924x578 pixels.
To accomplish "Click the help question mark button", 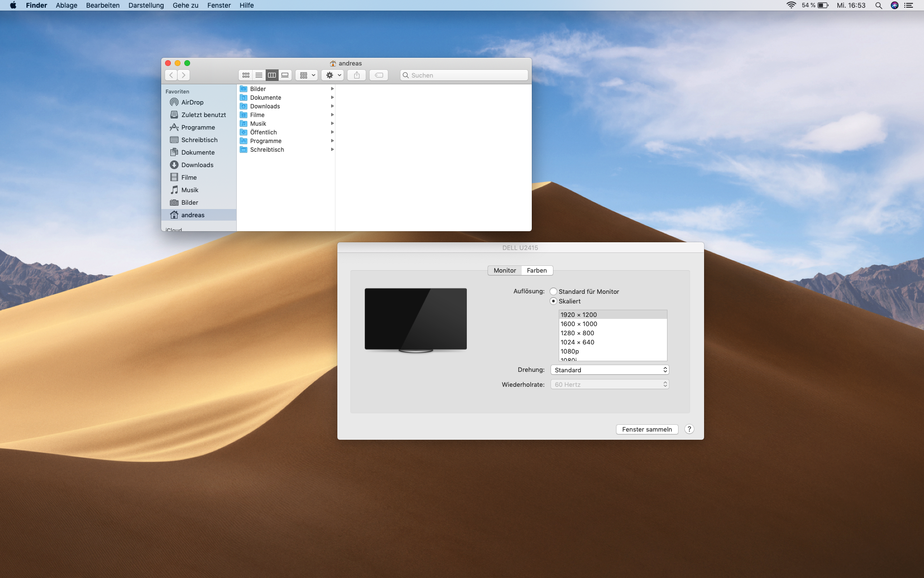I will [x=689, y=429].
